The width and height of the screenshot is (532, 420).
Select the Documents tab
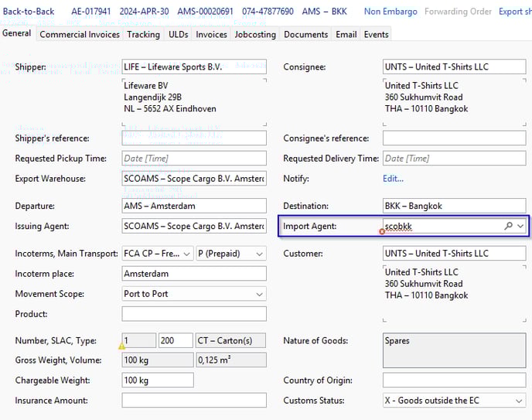click(x=305, y=34)
